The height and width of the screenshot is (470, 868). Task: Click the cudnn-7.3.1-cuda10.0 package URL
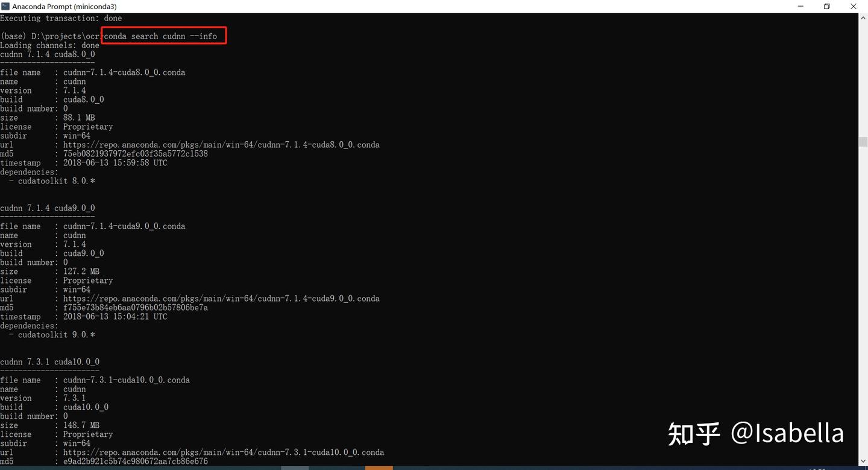pyautogui.click(x=224, y=452)
